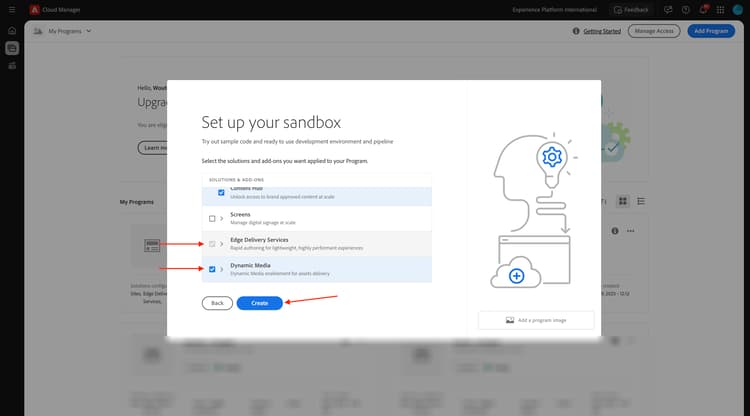Click the info icon beside Getting Started

[x=576, y=31]
